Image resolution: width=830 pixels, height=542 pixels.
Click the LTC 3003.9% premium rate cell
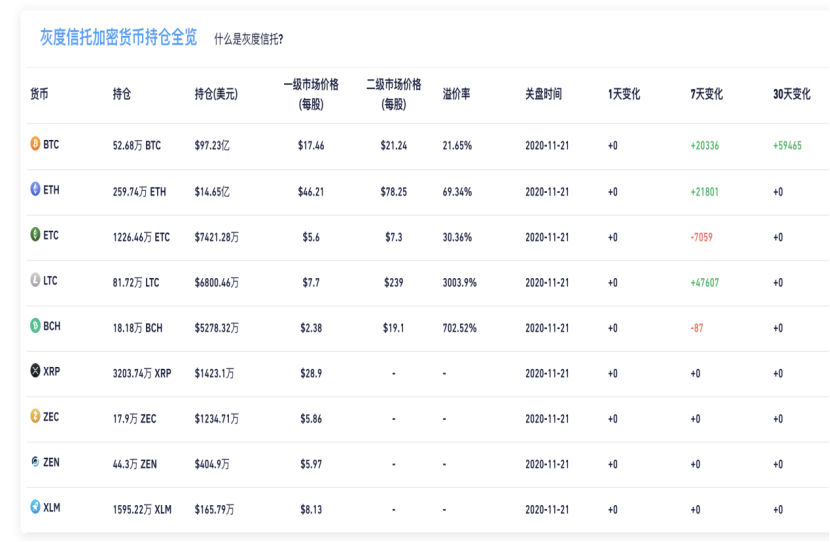coord(459,283)
